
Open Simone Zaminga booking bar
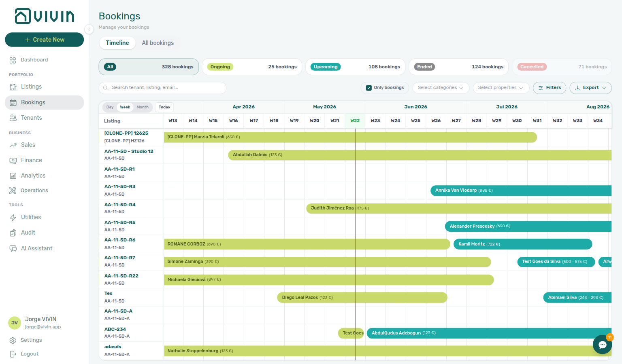pyautogui.click(x=327, y=262)
